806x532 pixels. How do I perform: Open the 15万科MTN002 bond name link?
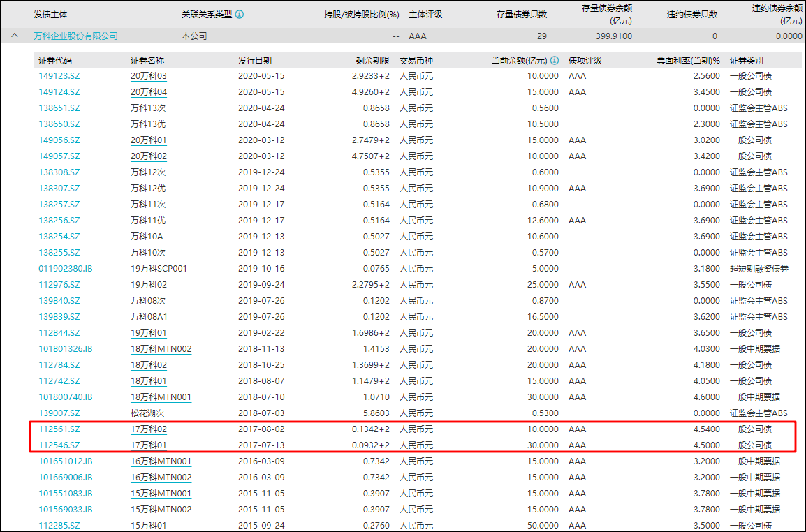point(161,510)
